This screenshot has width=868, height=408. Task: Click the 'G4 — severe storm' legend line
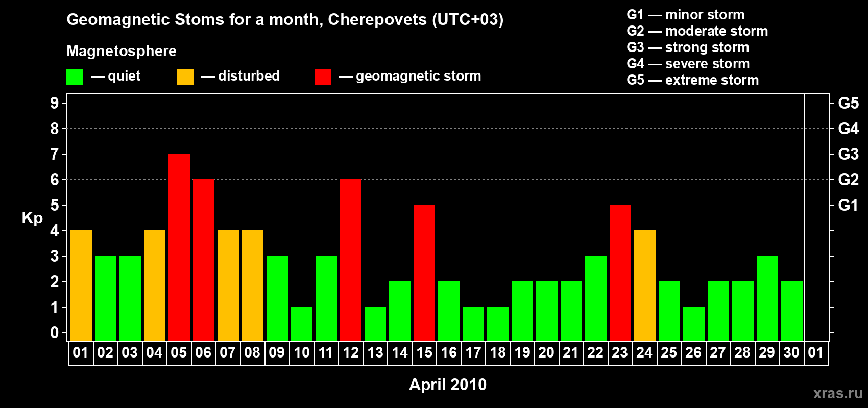(688, 64)
